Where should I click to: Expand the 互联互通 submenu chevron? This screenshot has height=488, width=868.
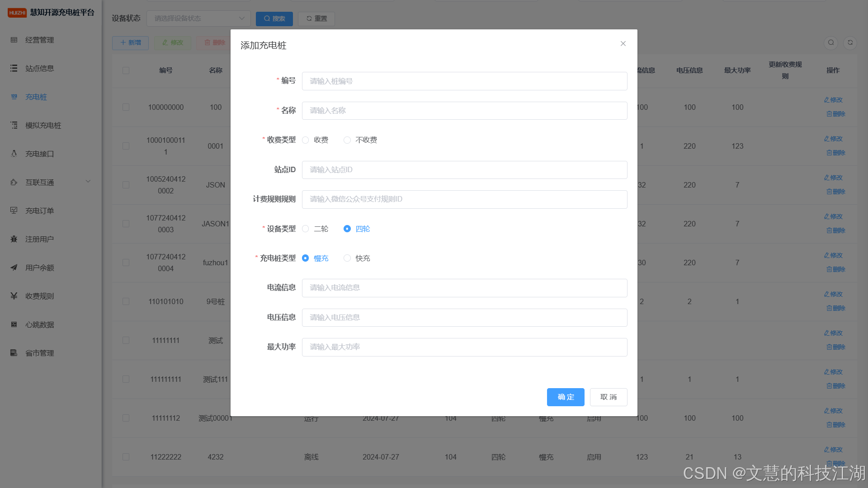(88, 182)
